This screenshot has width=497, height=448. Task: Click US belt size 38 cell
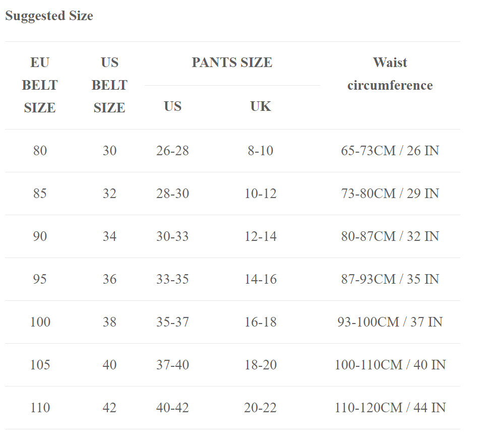[109, 322]
